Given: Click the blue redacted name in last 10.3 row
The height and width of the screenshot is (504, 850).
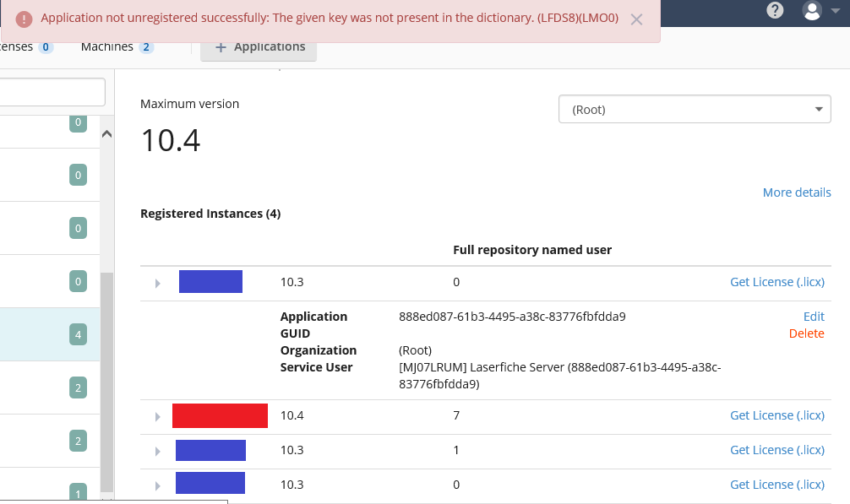Looking at the screenshot, I should click(x=210, y=483).
